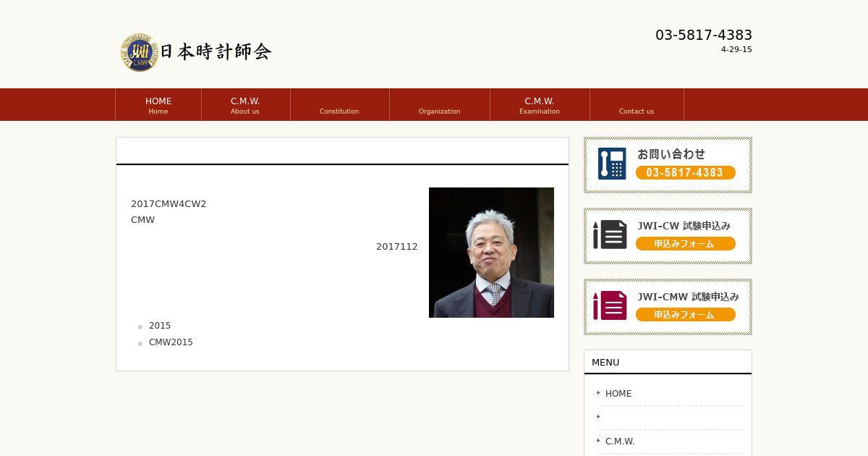Open the Organization menu item
Screen dimensions: 868x456
click(x=439, y=105)
